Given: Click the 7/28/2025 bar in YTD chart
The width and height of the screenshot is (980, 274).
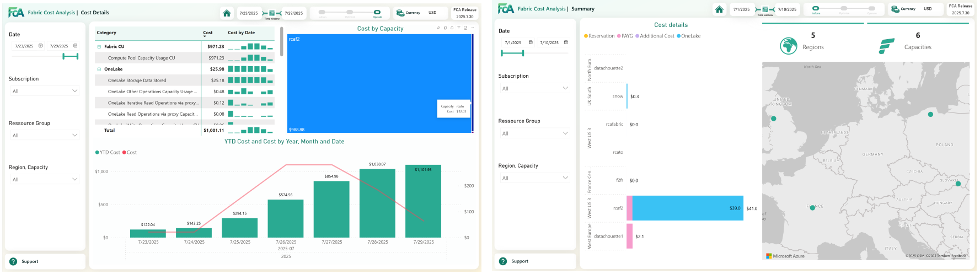Looking at the screenshot, I should 377,203.
